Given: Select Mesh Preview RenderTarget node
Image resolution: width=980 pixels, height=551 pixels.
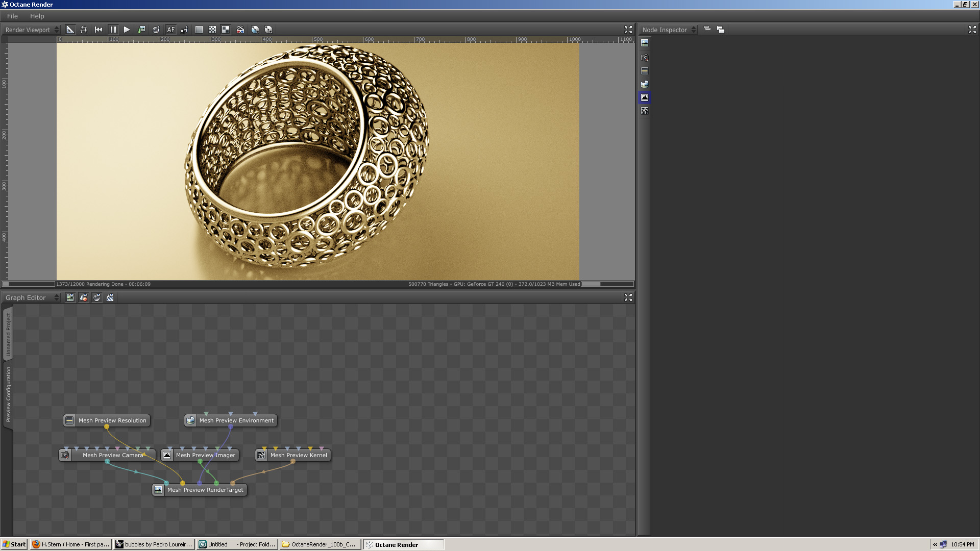Looking at the screenshot, I should pos(205,490).
